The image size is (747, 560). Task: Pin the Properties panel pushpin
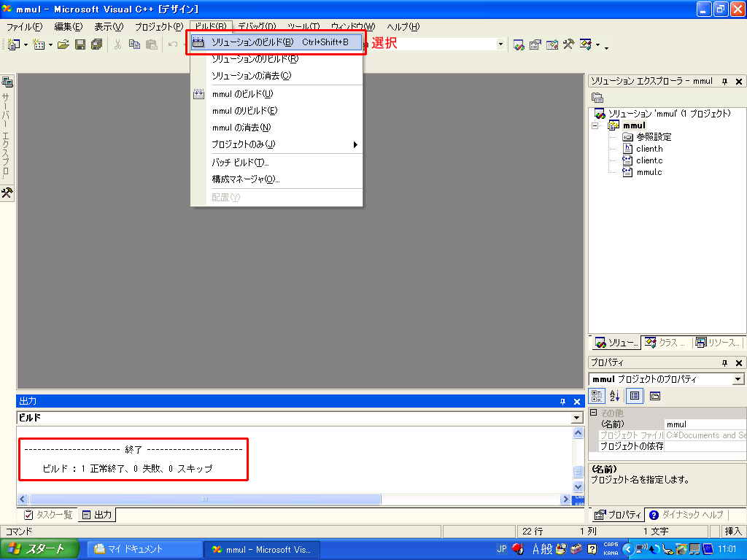[724, 363]
